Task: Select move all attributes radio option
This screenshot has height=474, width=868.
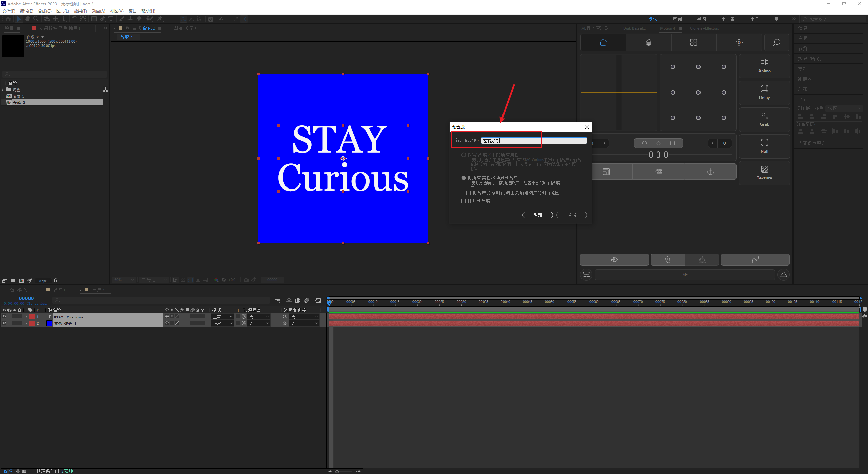Action: tap(463, 178)
